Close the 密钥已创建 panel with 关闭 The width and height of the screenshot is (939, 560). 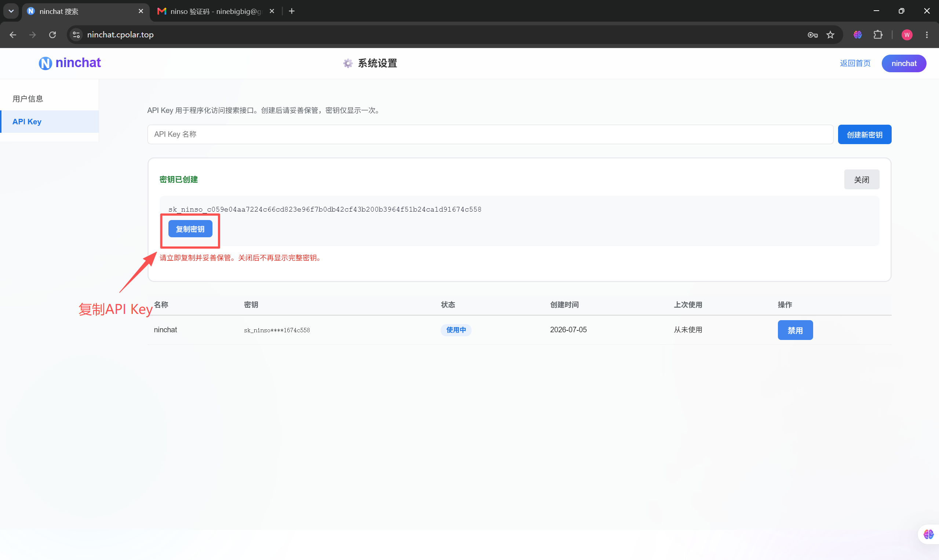862,180
